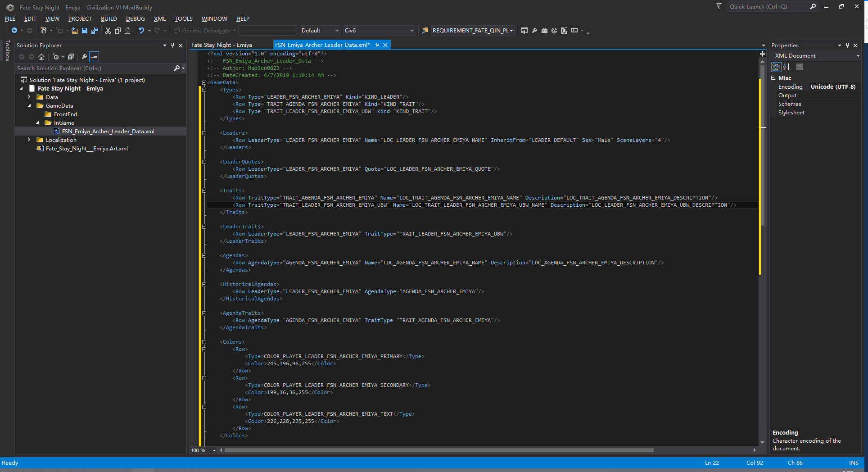Click the Pending Changes Filter clock icon
This screenshot has width=868, height=472.
pyautogui.click(x=56, y=57)
